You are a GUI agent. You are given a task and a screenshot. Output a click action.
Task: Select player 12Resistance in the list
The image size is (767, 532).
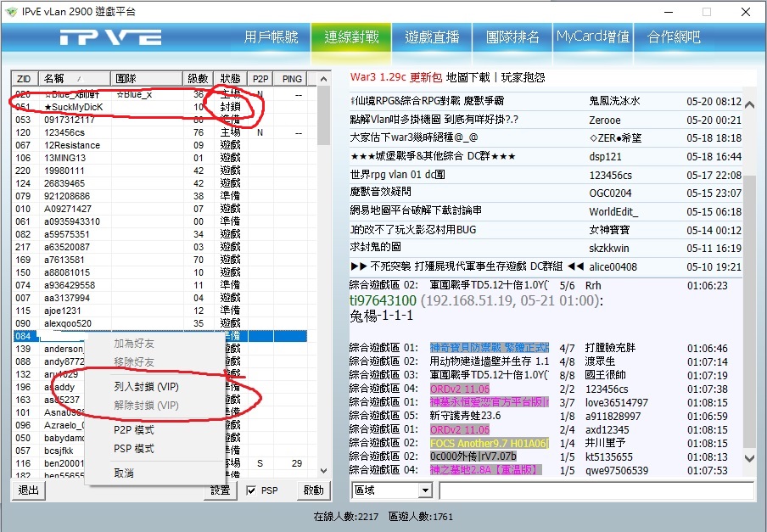pos(72,145)
